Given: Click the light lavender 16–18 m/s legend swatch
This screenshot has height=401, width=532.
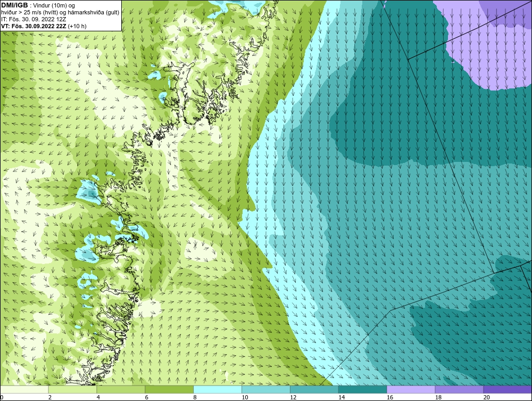Looking at the screenshot, I should 411,389.
